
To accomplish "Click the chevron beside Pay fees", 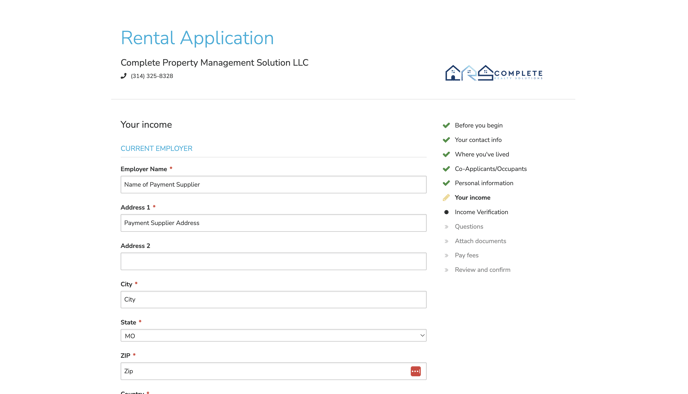I will coord(446,255).
